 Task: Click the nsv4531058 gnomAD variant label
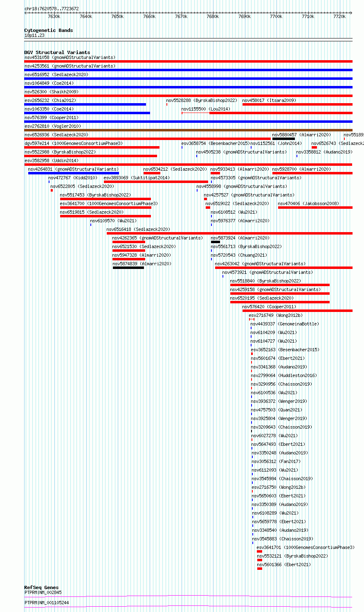(70, 57)
